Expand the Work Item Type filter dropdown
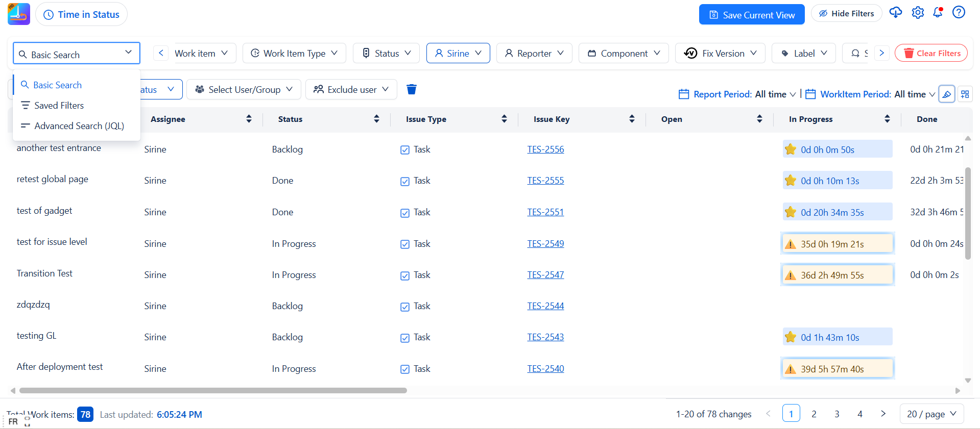 [294, 54]
